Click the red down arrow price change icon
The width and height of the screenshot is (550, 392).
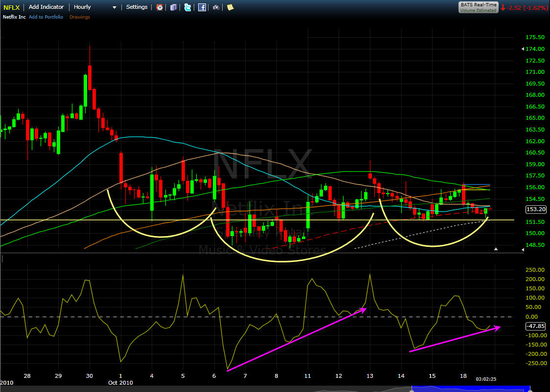pyautogui.click(x=503, y=7)
